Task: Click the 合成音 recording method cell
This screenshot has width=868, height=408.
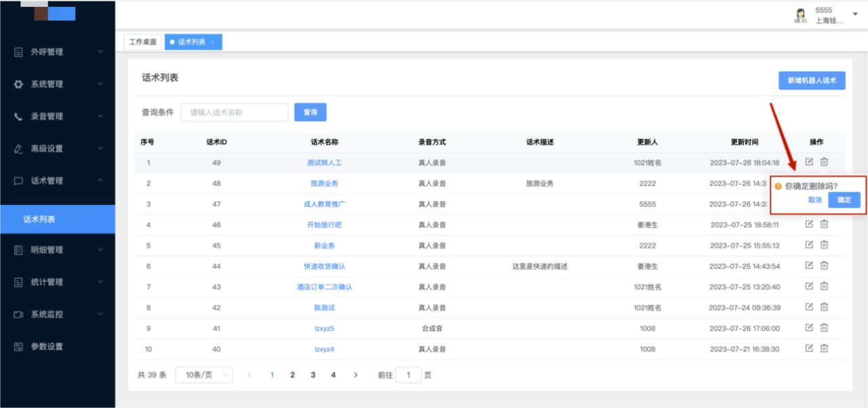Action: click(432, 328)
